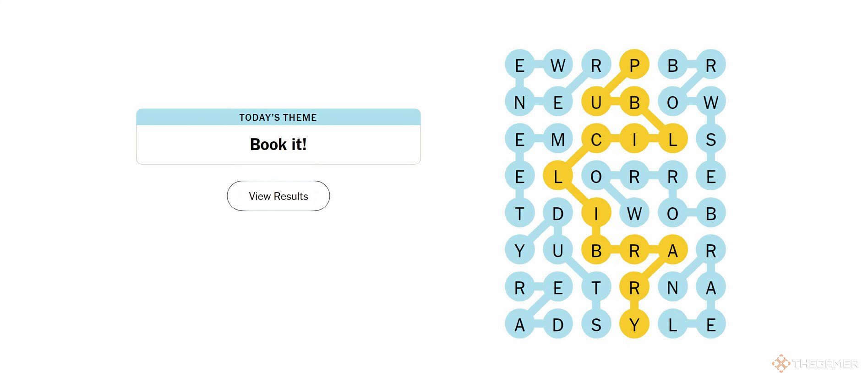The width and height of the screenshot is (868, 382).
Task: Tap the T tile above bottom S
Action: (x=596, y=287)
